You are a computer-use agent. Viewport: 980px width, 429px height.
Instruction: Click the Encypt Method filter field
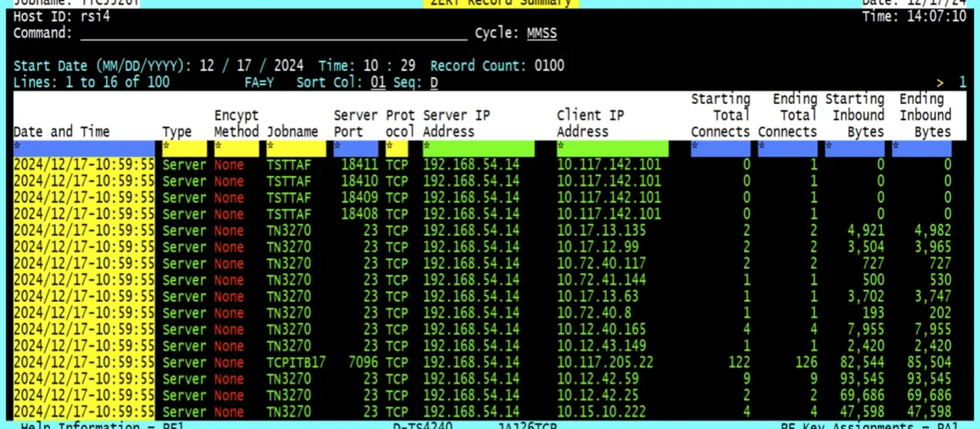pyautogui.click(x=236, y=148)
